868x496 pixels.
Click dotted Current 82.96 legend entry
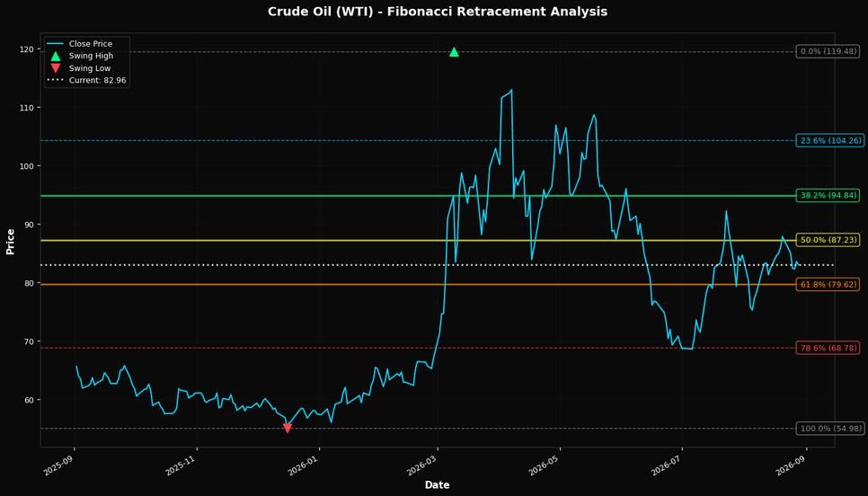point(87,80)
